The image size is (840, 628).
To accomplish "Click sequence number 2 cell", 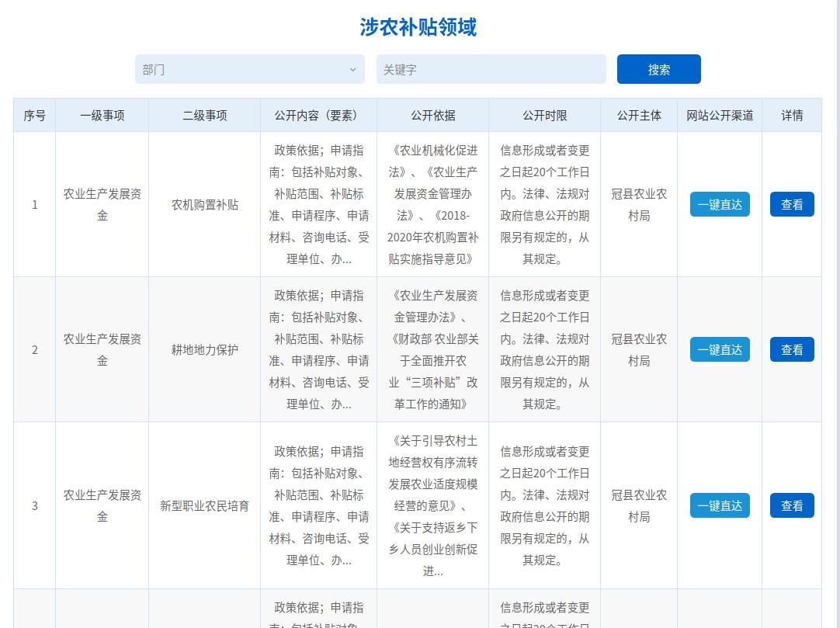I will pyautogui.click(x=35, y=350).
